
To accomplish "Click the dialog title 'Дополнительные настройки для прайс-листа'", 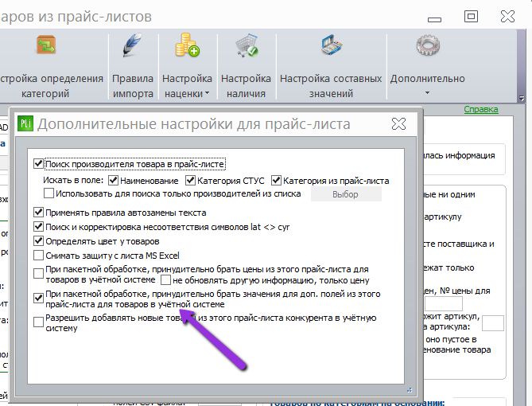I will click(194, 124).
